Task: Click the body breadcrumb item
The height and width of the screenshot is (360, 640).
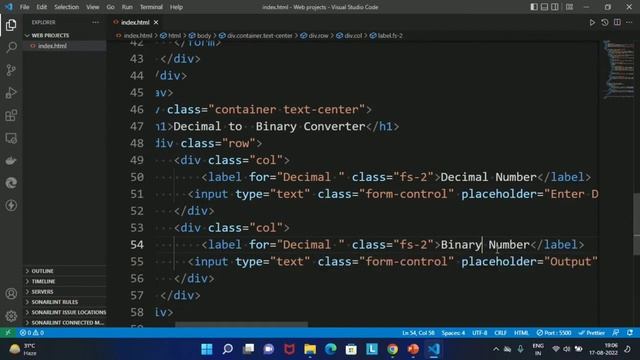Action: [x=200, y=36]
